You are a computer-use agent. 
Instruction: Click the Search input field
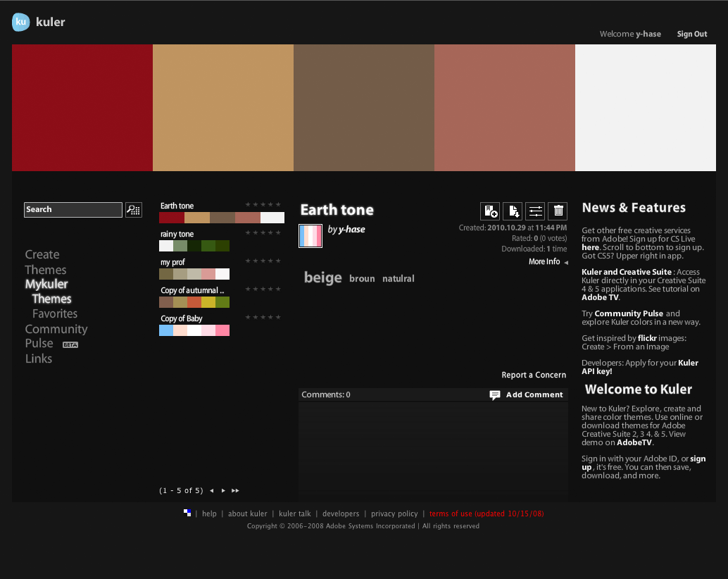(73, 210)
